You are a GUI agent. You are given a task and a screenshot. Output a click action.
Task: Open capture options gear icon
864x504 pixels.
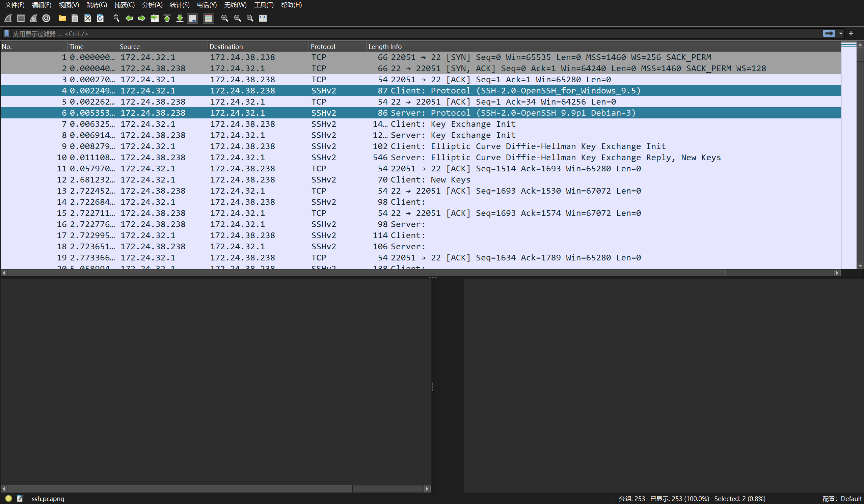click(46, 18)
